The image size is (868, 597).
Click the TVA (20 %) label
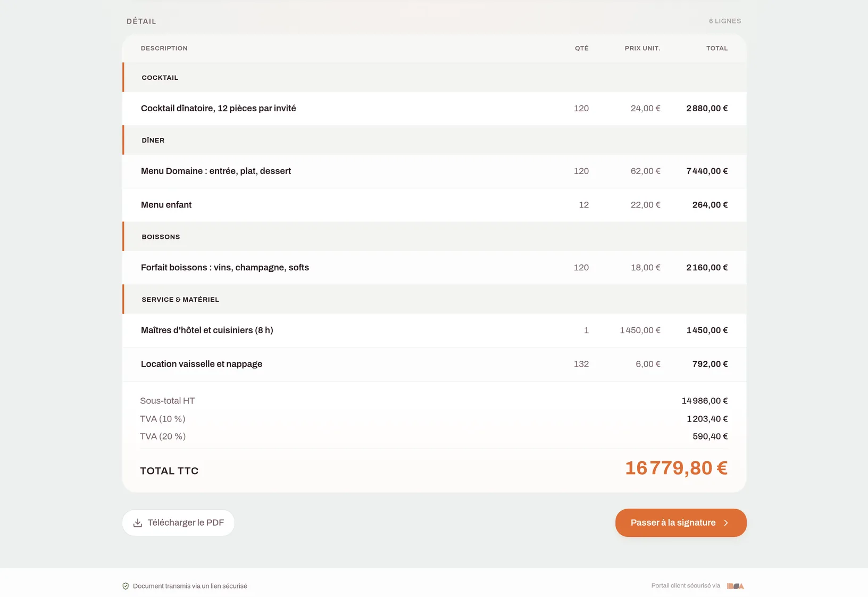(163, 436)
